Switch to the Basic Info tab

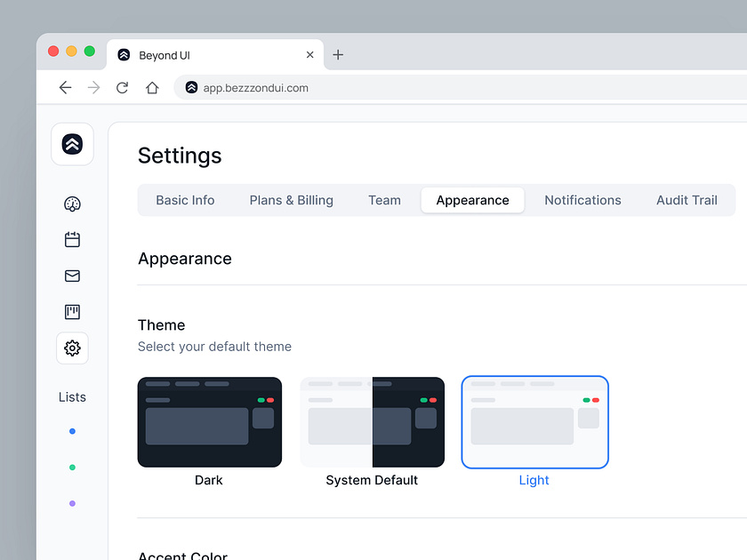pyautogui.click(x=185, y=200)
